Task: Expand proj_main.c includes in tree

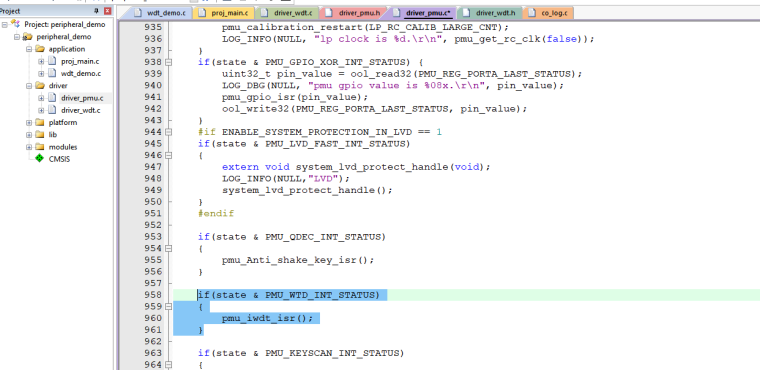Action: coord(41,62)
